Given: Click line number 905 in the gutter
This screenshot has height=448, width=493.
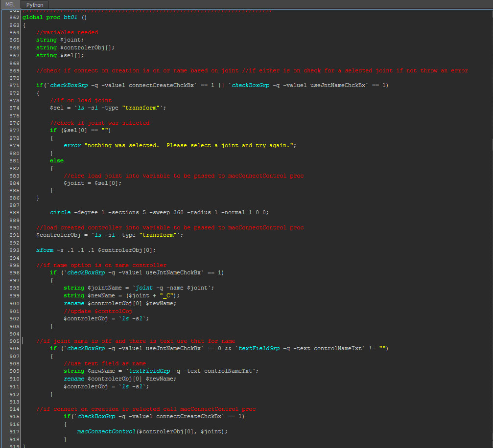Looking at the screenshot, I should click(x=14, y=341).
